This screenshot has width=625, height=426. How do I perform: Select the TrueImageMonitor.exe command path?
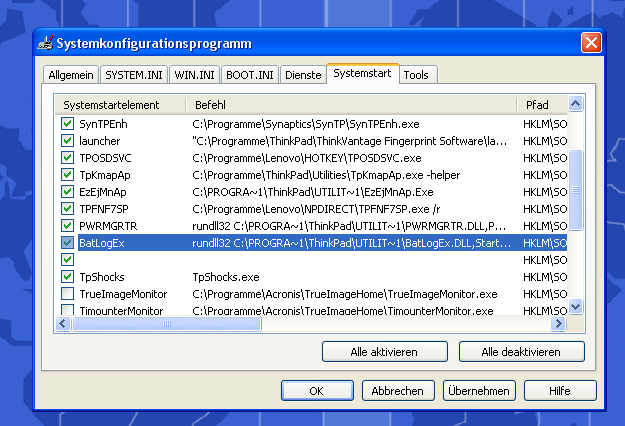click(345, 294)
